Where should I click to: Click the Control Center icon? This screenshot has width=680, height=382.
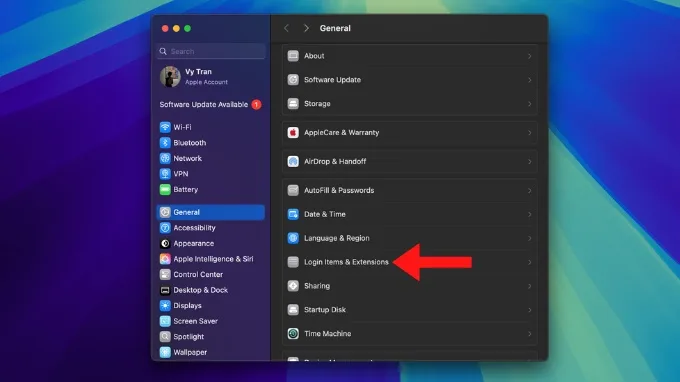(x=165, y=274)
